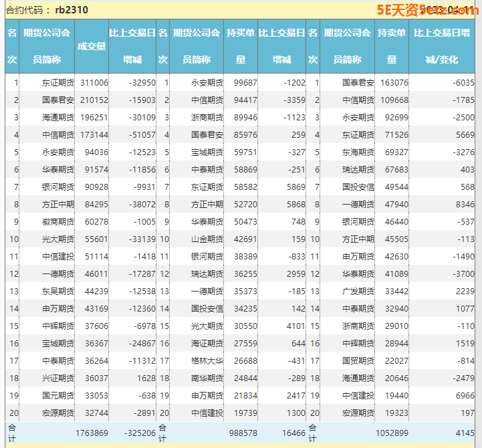The height and width of the screenshot is (448, 482).
Task: Select the 东海期货 cell
Action: [358, 152]
